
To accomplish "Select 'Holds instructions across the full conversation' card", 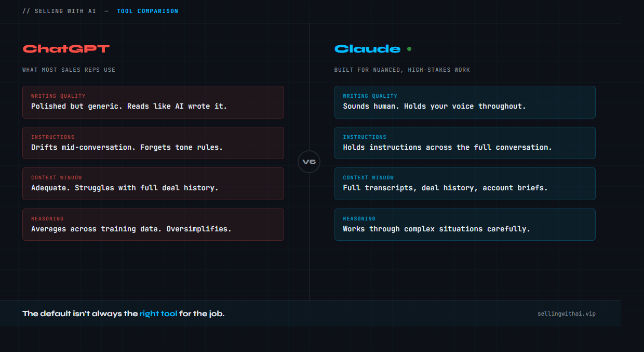I will coord(465,143).
